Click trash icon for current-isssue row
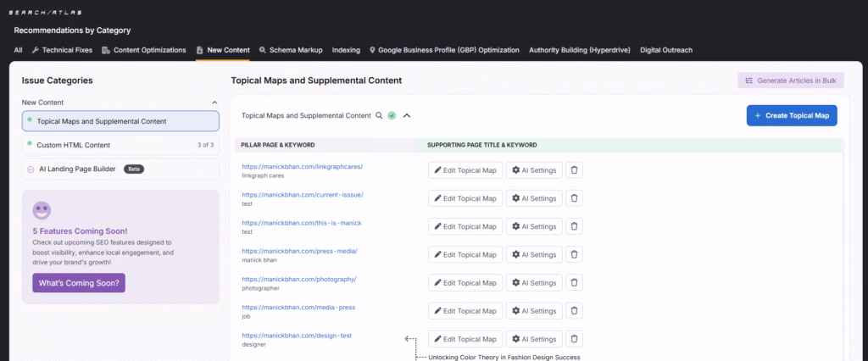This screenshot has width=868, height=361. tap(574, 198)
